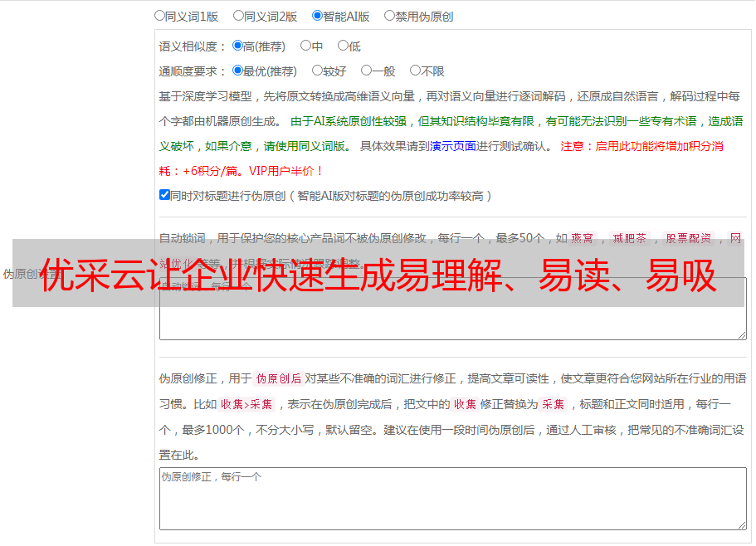
Task: Grab resize handle of 伪原创修正 textarea
Action: coord(742,524)
